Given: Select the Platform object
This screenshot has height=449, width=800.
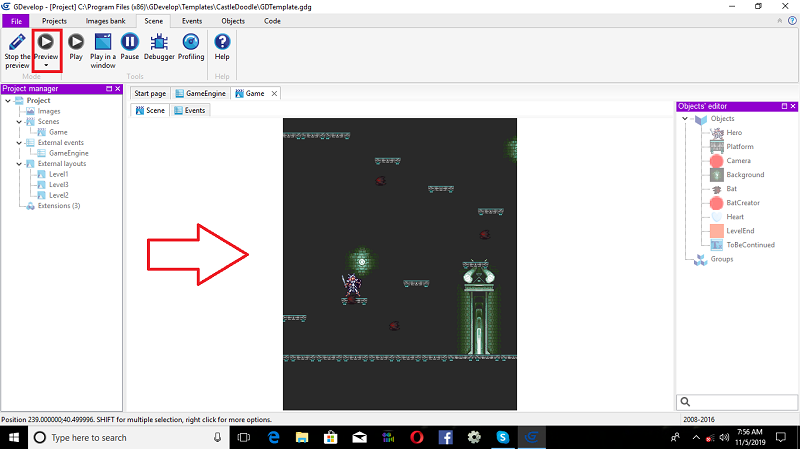Looking at the screenshot, I should pyautogui.click(x=739, y=146).
